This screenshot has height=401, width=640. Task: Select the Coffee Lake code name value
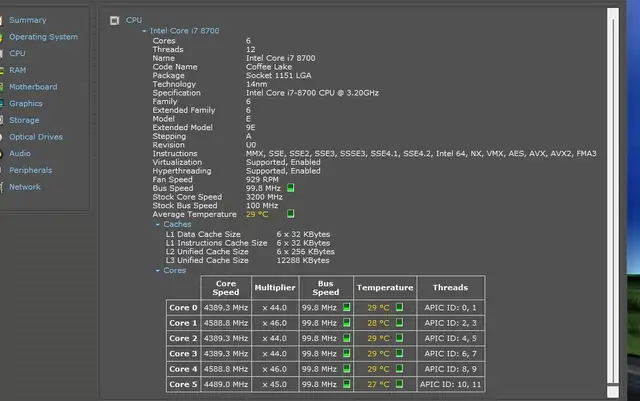269,67
